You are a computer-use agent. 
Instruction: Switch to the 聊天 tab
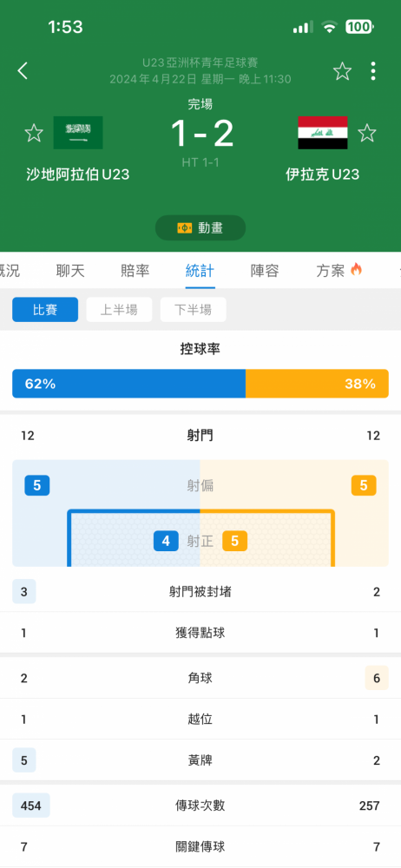[70, 271]
